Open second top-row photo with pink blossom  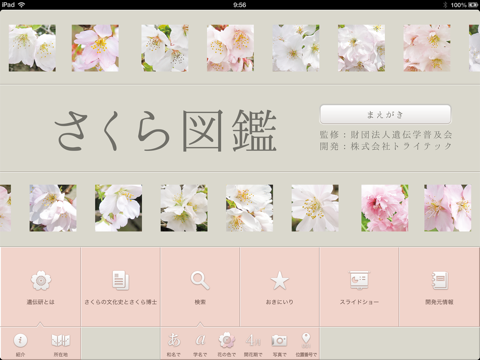95,48
